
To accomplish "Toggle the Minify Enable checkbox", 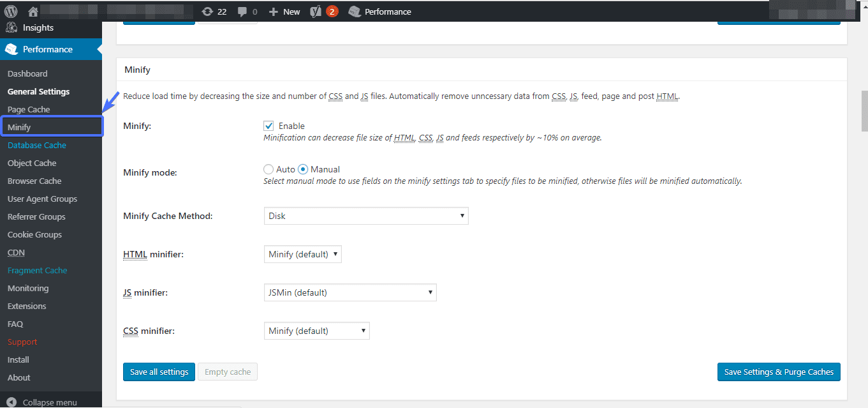I will coord(268,126).
